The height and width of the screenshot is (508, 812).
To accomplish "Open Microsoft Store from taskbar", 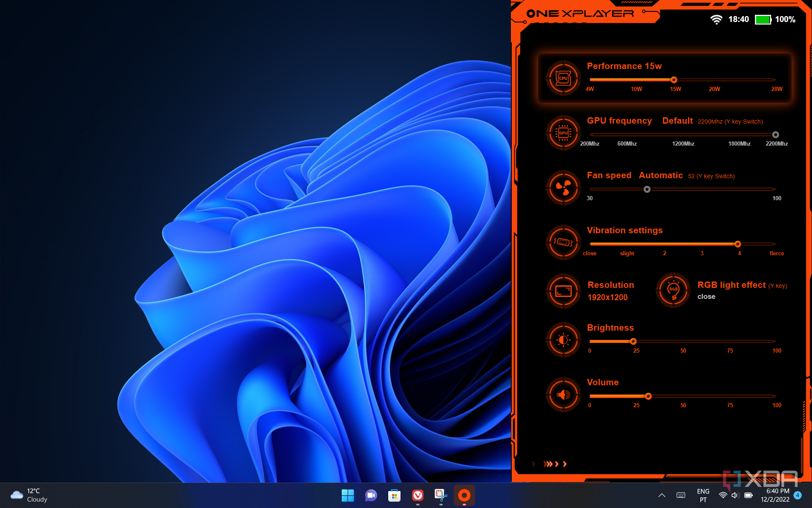I will [x=394, y=495].
